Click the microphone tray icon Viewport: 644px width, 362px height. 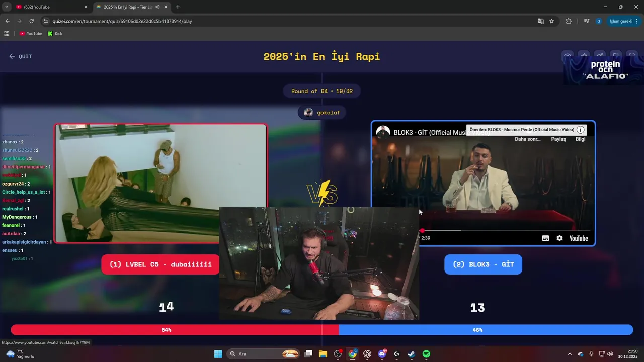pos(591,354)
